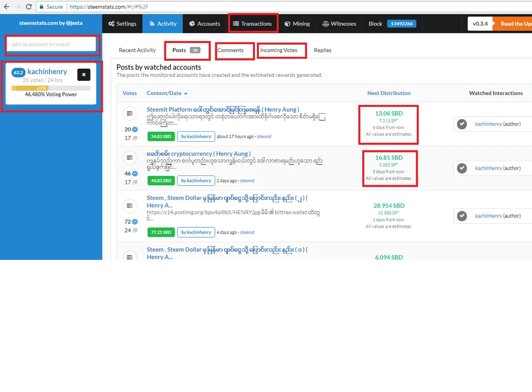The image size is (532, 392).
Task: Reload the page with refresh icon
Action: point(29,7)
